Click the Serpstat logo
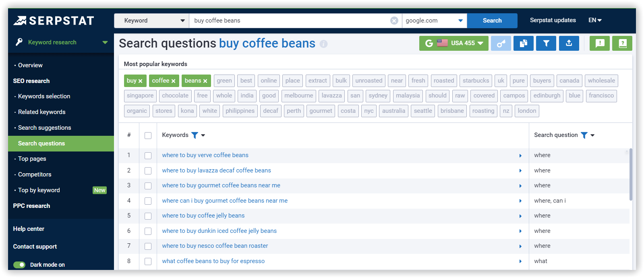The width and height of the screenshot is (644, 278). [x=54, y=21]
